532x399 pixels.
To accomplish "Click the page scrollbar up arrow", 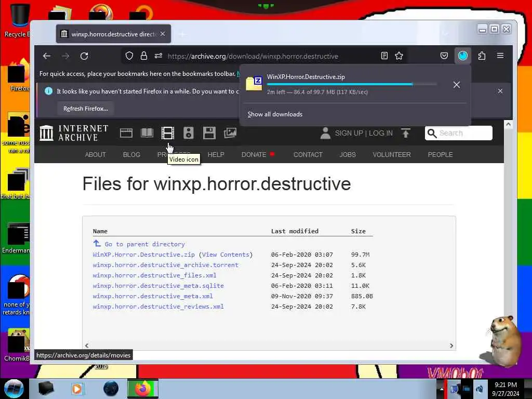I will [x=508, y=124].
